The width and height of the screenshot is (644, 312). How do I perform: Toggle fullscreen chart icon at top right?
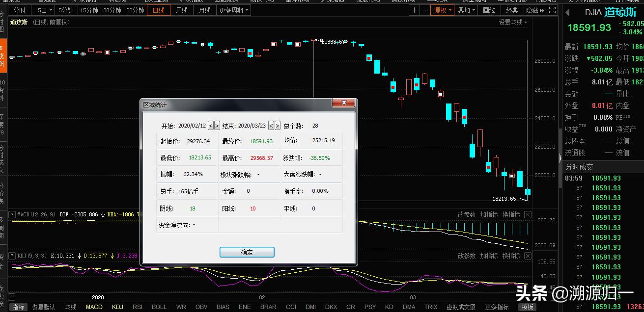(x=554, y=10)
